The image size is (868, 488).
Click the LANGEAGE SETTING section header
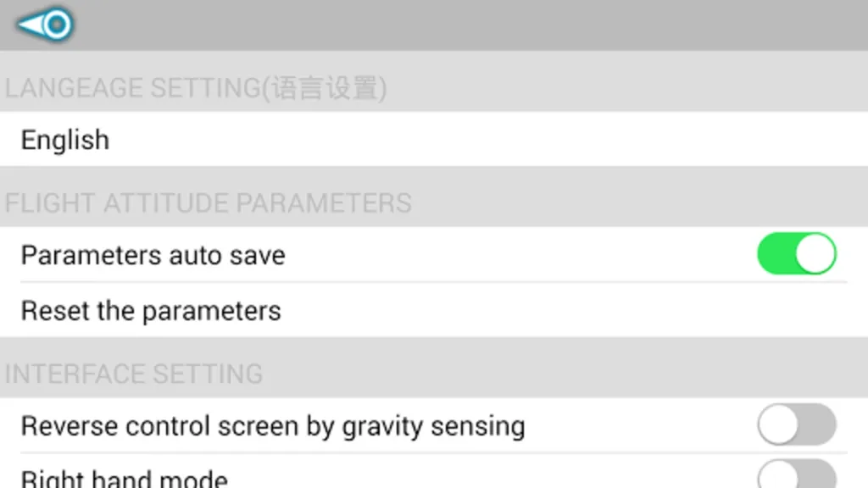[x=196, y=88]
